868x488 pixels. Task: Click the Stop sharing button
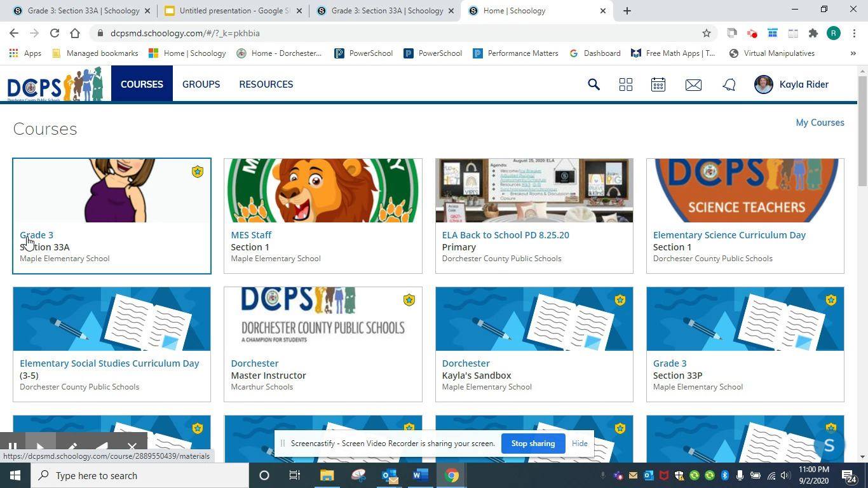(533, 444)
